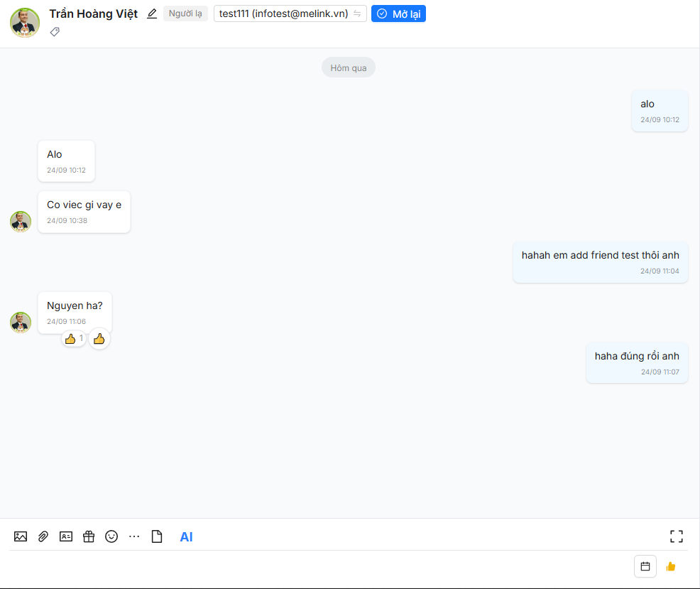Click the Mở lại button
Image resolution: width=700 pixels, height=589 pixels.
click(x=399, y=13)
